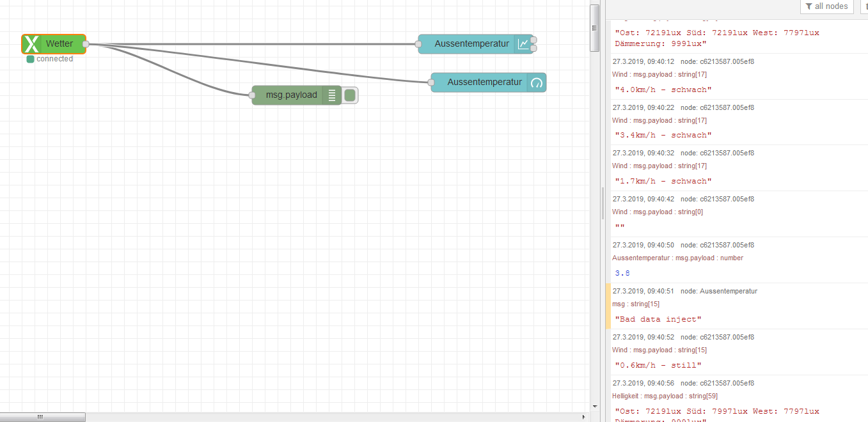Click the "msg : string[15]" label
The width and height of the screenshot is (868, 422).
(636, 304)
